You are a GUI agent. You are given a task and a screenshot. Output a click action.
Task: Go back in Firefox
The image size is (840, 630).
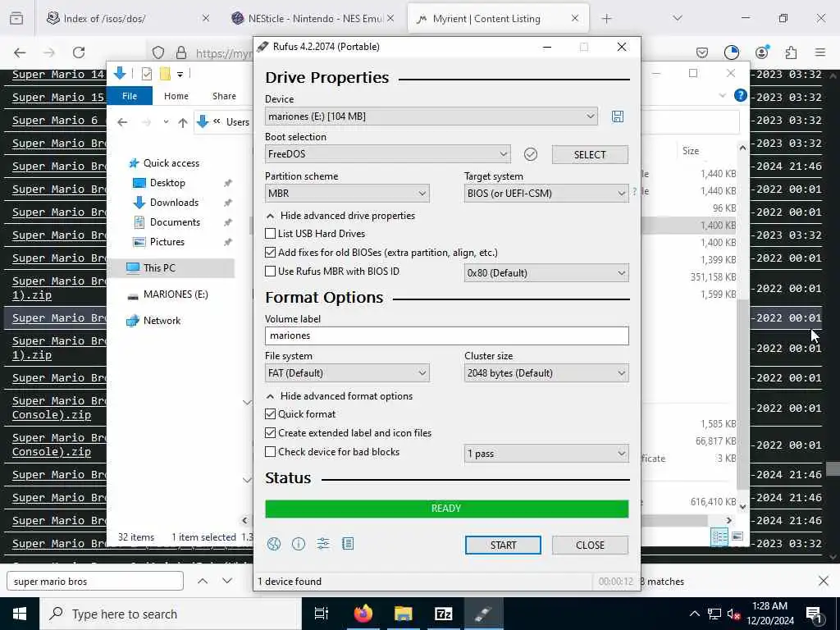tap(20, 52)
